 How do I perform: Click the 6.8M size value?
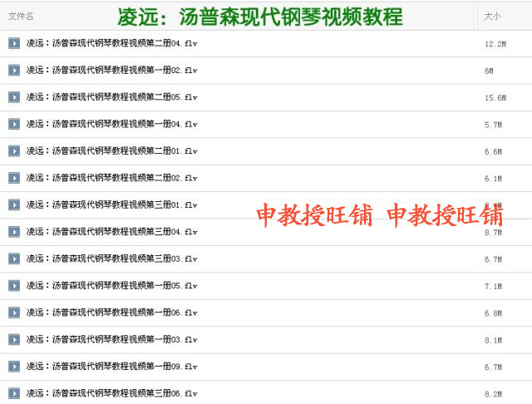tap(493, 313)
